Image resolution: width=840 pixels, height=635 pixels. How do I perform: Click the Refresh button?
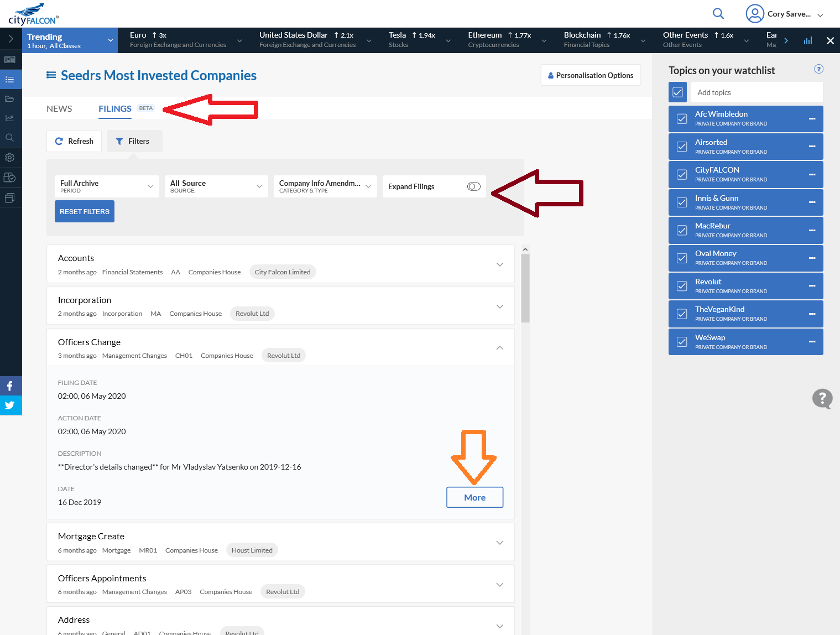click(74, 141)
